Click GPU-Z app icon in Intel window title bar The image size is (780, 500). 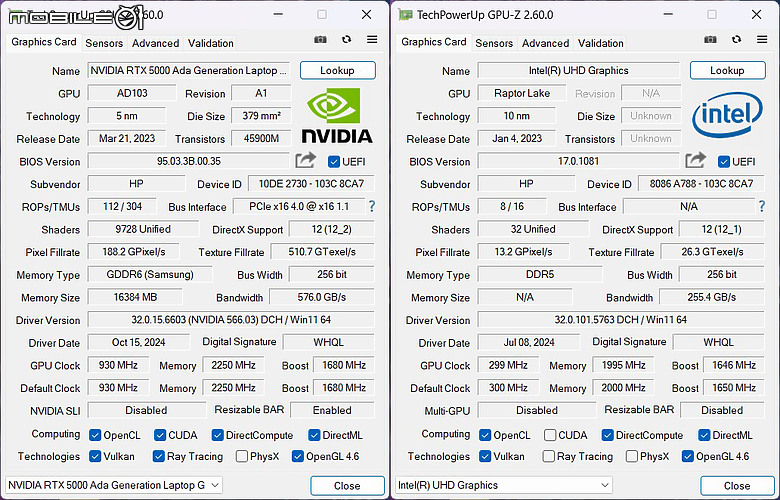coord(405,15)
